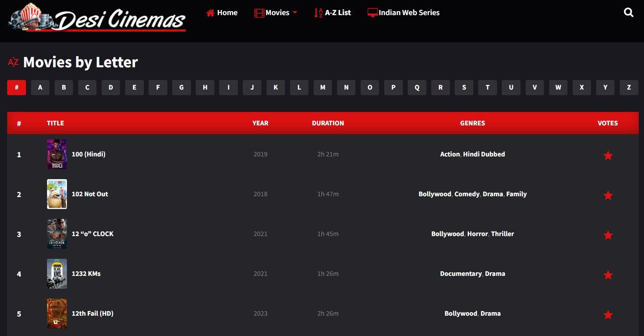The image size is (644, 336).
Task: Expand the Movies dropdown menu
Action: (x=276, y=13)
